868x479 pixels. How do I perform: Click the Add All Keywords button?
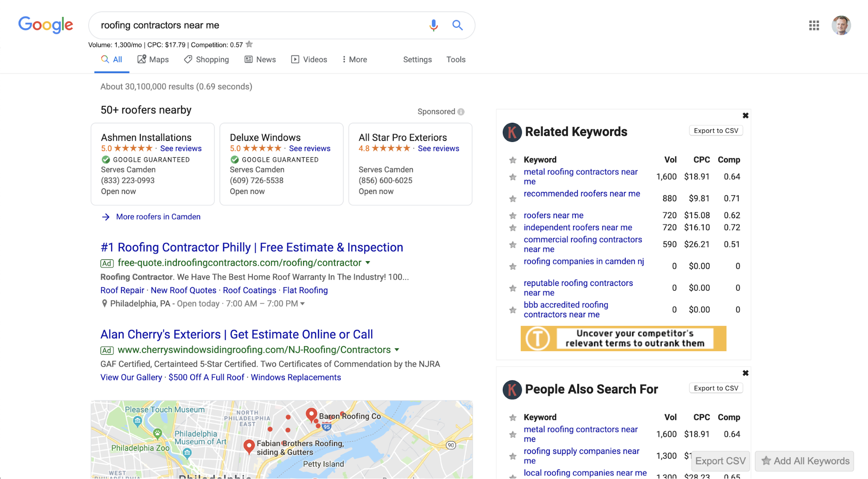805,461
